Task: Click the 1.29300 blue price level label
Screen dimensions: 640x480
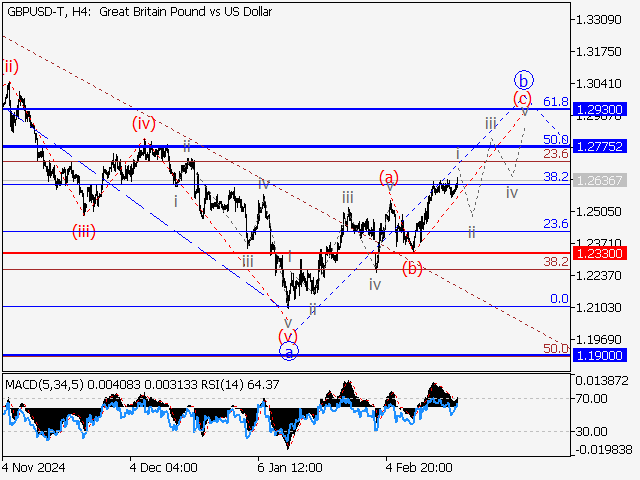Action: [x=600, y=109]
